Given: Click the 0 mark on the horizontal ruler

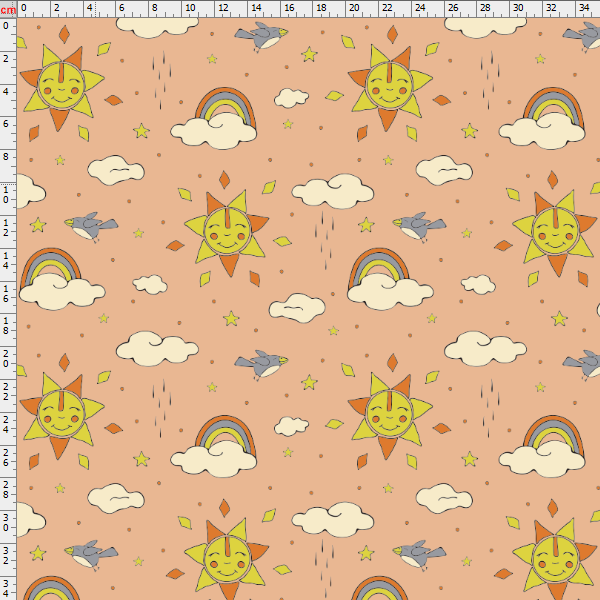Looking at the screenshot, I should tap(24, 8).
